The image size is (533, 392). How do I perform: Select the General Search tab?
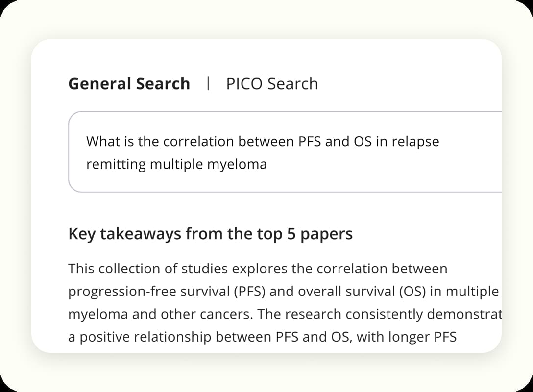(x=129, y=84)
